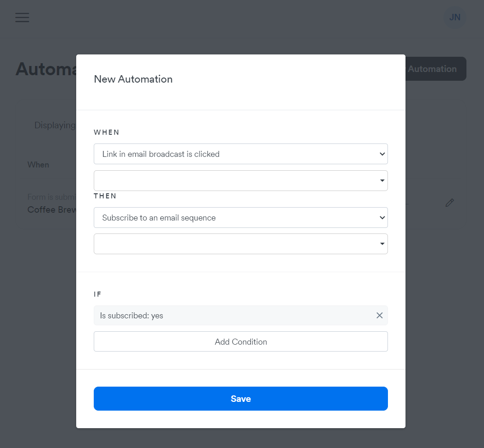Click the chevron arrow on the THEN action select
484x448 pixels.
point(382,218)
